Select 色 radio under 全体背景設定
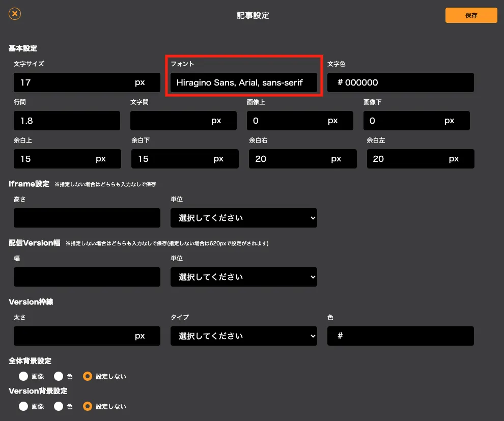 tap(59, 376)
